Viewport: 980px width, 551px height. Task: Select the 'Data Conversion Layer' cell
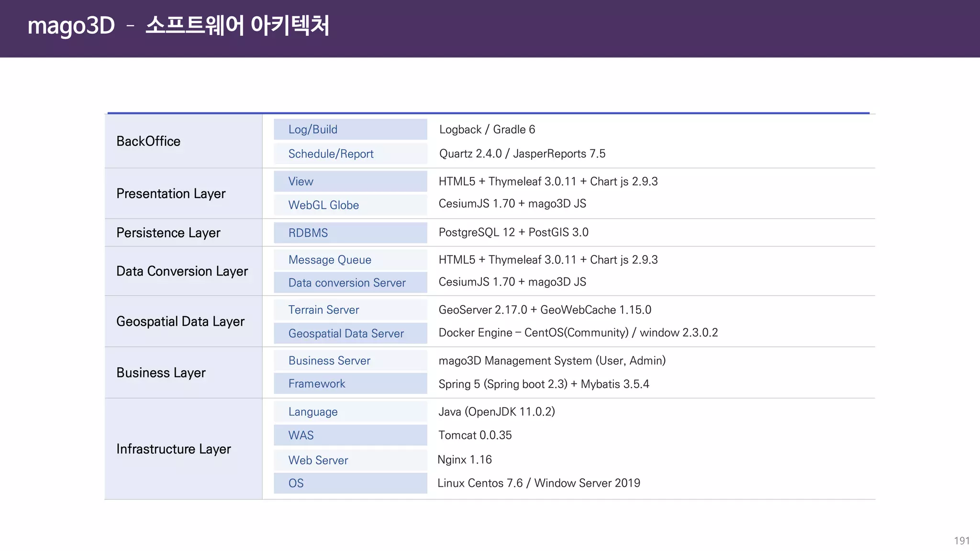click(x=183, y=271)
